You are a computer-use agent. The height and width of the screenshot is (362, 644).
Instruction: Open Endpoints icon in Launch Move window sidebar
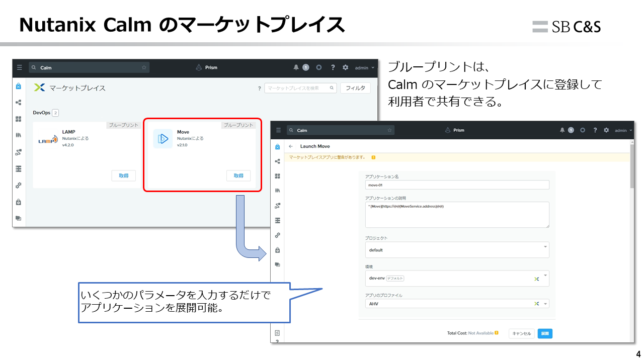[x=277, y=220]
